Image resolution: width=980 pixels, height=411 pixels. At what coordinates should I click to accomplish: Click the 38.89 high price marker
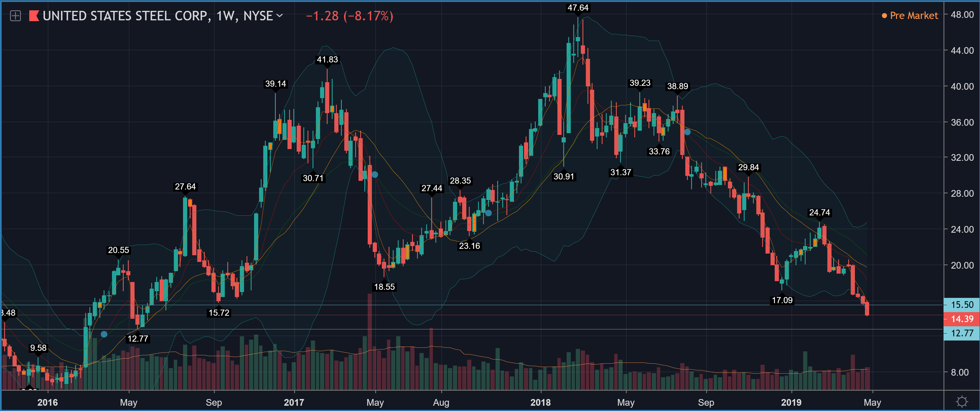tap(677, 86)
